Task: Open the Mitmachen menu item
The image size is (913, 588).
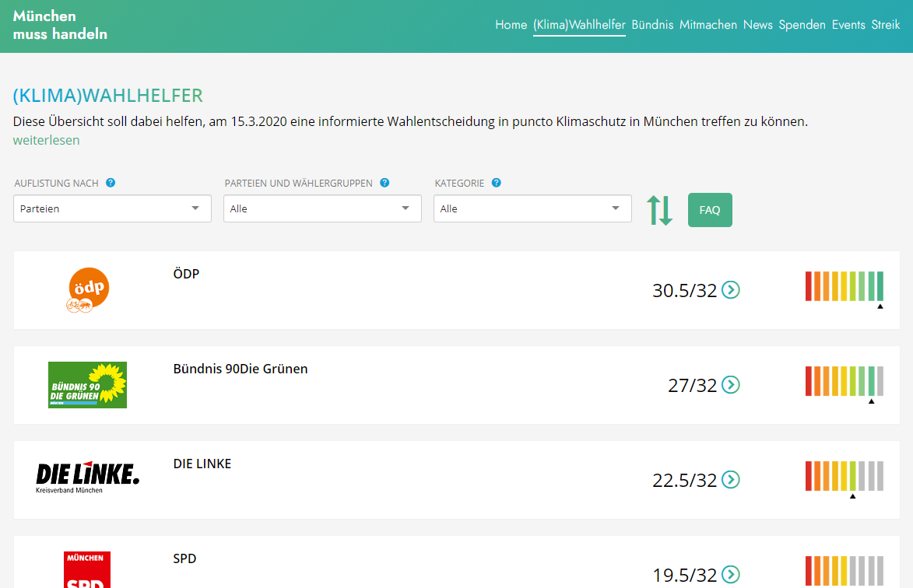Action: (x=708, y=25)
